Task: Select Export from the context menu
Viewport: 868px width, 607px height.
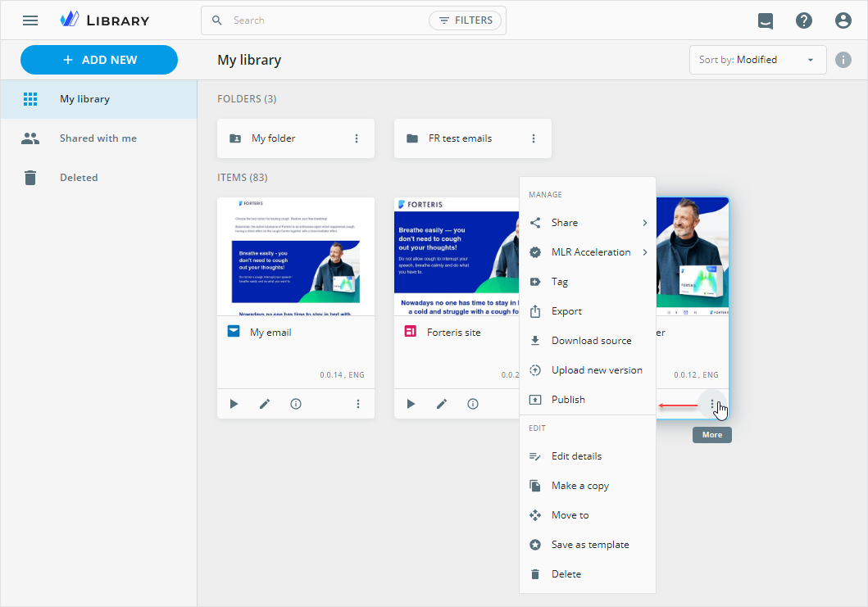Action: (566, 311)
